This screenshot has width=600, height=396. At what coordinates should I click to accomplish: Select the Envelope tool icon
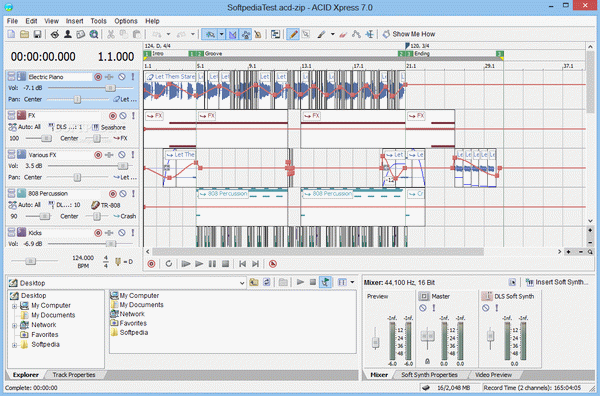(x=356, y=34)
